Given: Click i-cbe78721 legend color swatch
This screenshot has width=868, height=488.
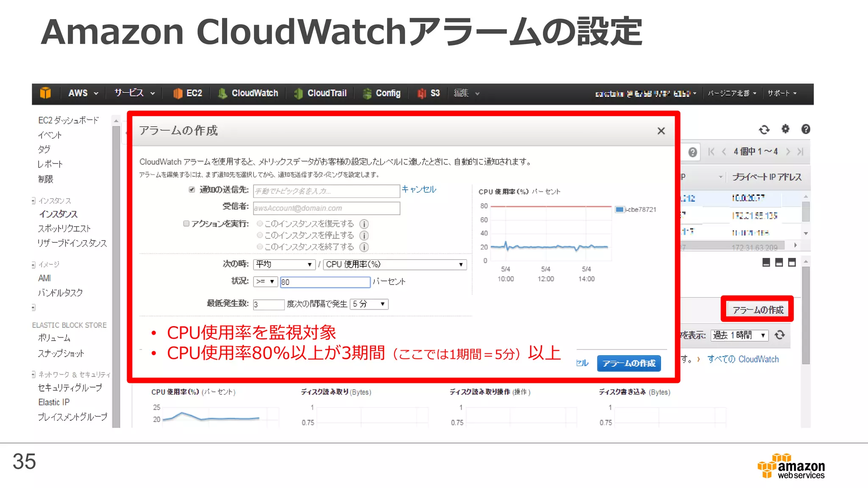Looking at the screenshot, I should pyautogui.click(x=619, y=209).
